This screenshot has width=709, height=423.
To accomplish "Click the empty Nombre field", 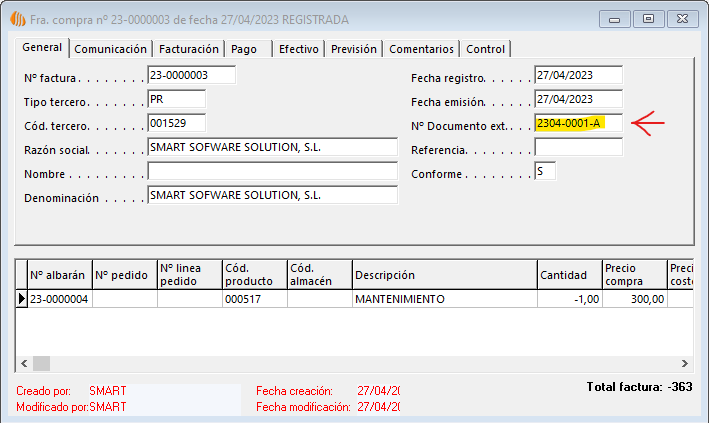I will (272, 171).
